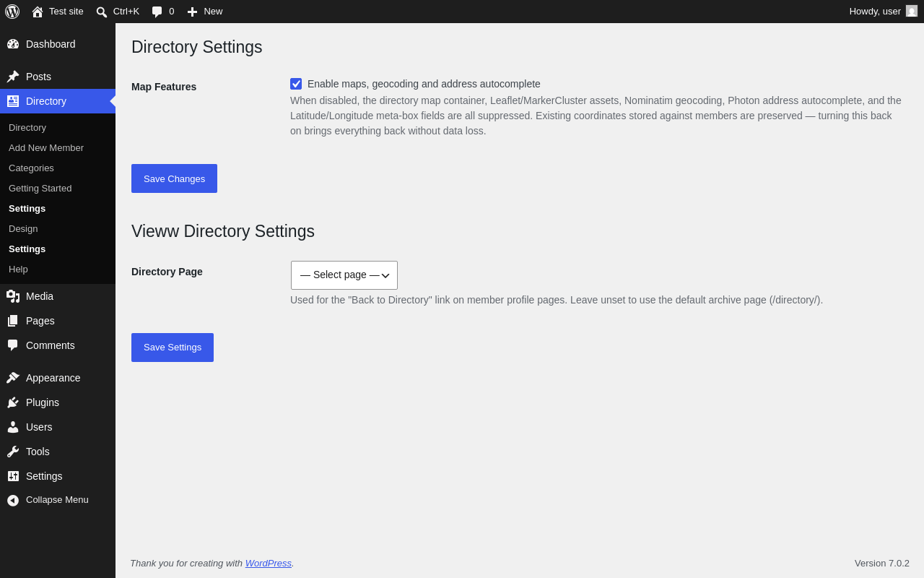924x578 pixels.
Task: Open the Add New Member submenu item
Action: click(x=46, y=147)
